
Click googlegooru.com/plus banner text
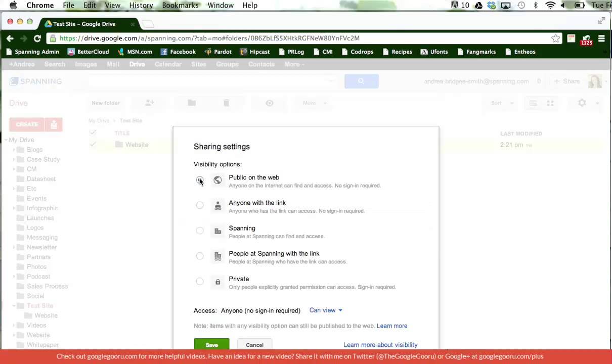(512, 356)
